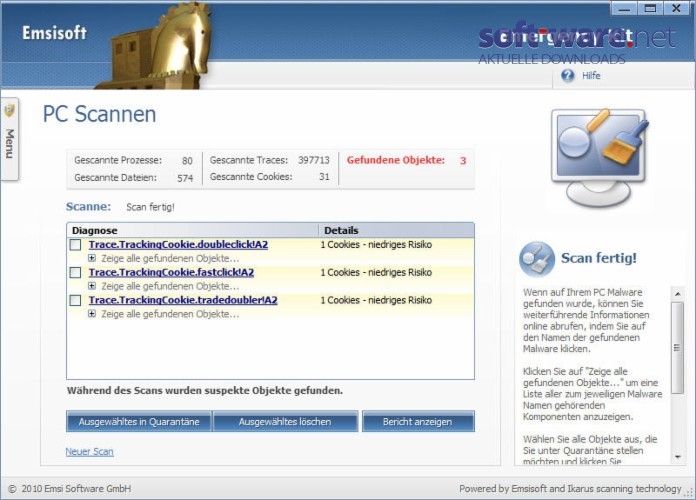This screenshot has height=500, width=696.
Task: Open Trace.TrackingCookie.doubleclick!A2 link
Action: 178,245
